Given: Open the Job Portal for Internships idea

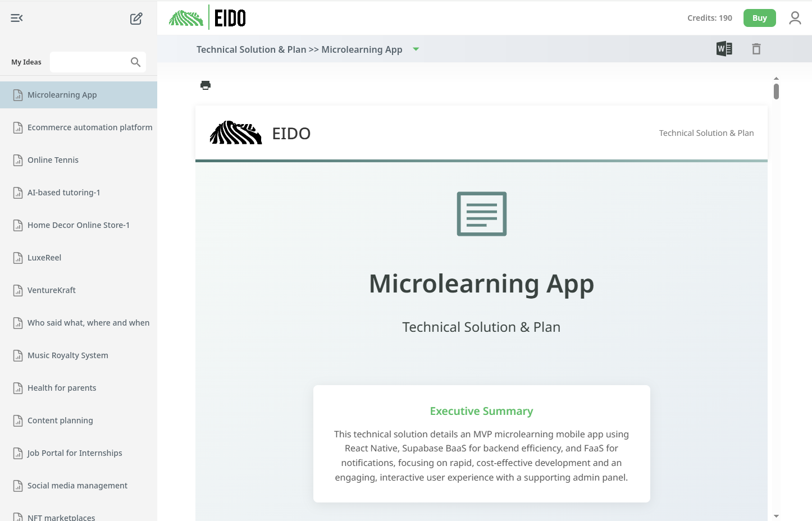Looking at the screenshot, I should (x=75, y=453).
